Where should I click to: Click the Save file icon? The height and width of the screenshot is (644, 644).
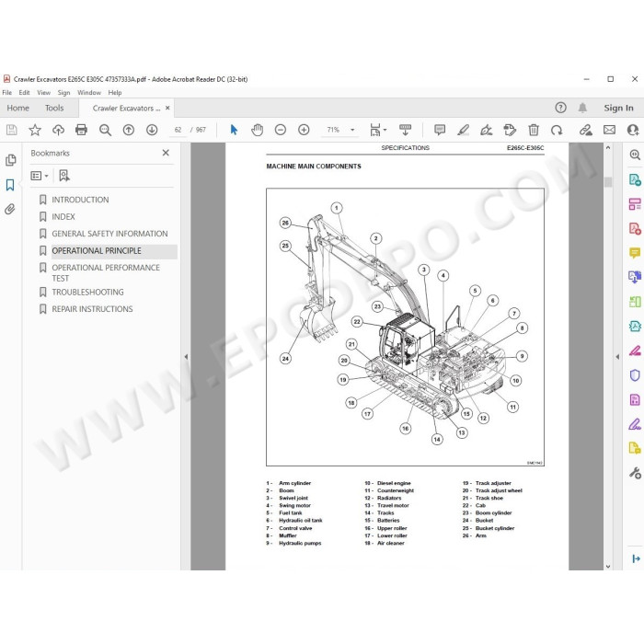11,131
